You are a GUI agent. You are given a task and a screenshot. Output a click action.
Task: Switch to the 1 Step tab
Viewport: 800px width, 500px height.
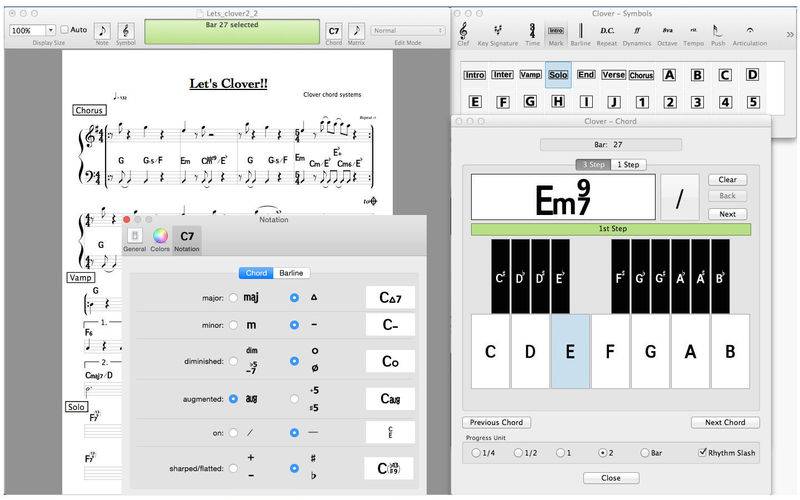(x=628, y=164)
